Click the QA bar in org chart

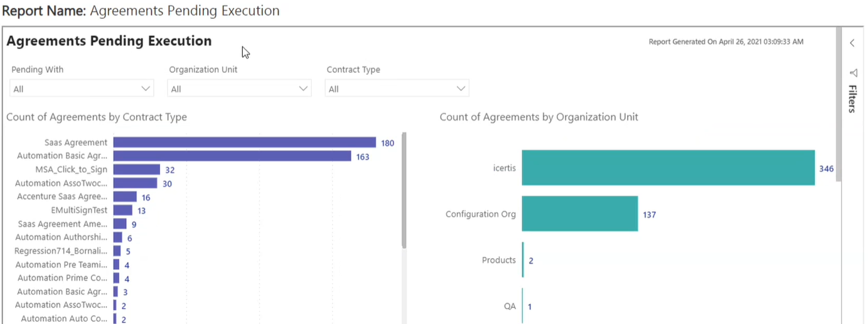522,306
